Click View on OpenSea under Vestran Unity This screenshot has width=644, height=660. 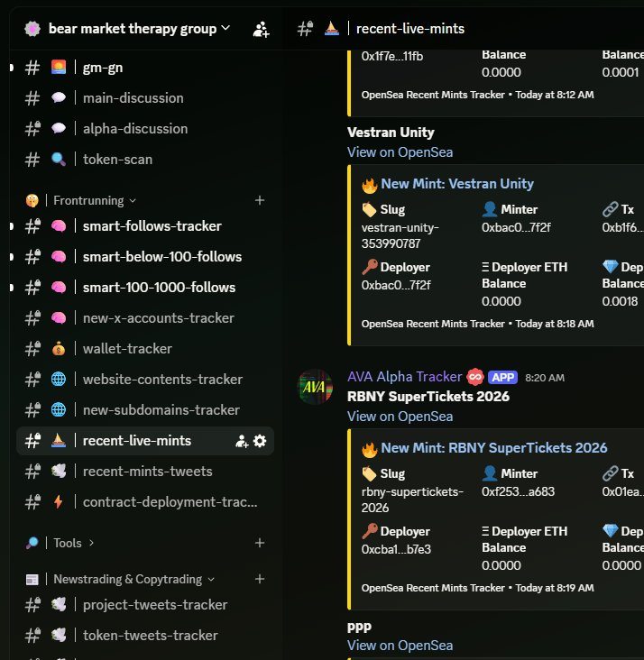tap(400, 152)
